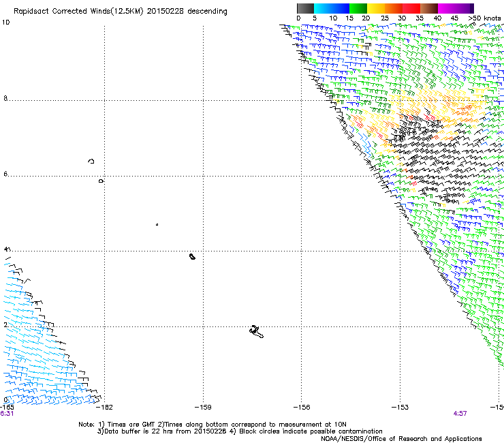Click the '35' legend speed label

pyautogui.click(x=420, y=18)
